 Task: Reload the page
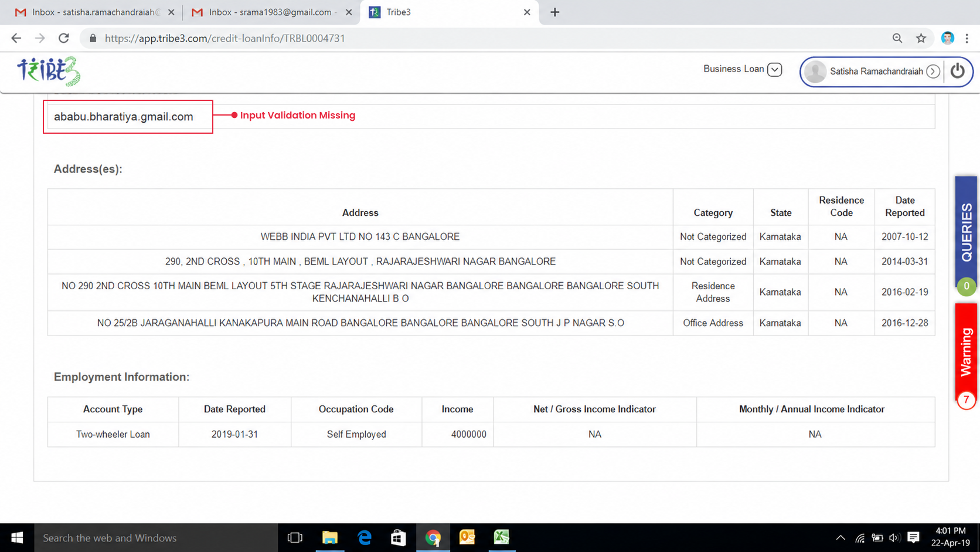[64, 38]
